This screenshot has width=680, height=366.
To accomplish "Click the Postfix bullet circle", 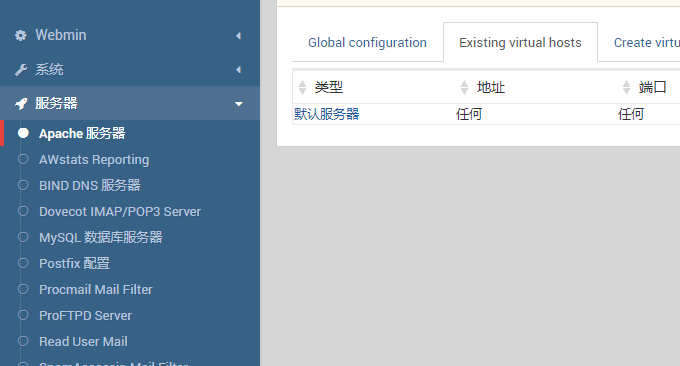I will coord(23,263).
